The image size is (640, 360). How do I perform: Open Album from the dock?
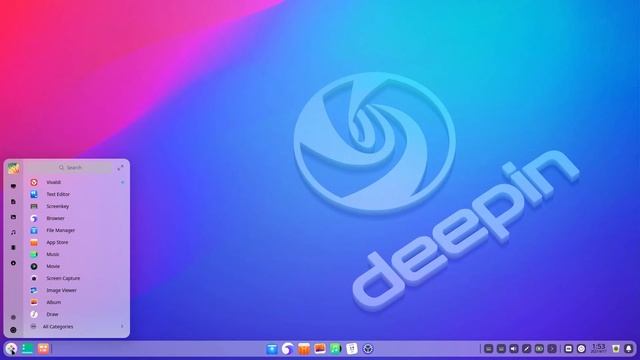[x=320, y=349]
